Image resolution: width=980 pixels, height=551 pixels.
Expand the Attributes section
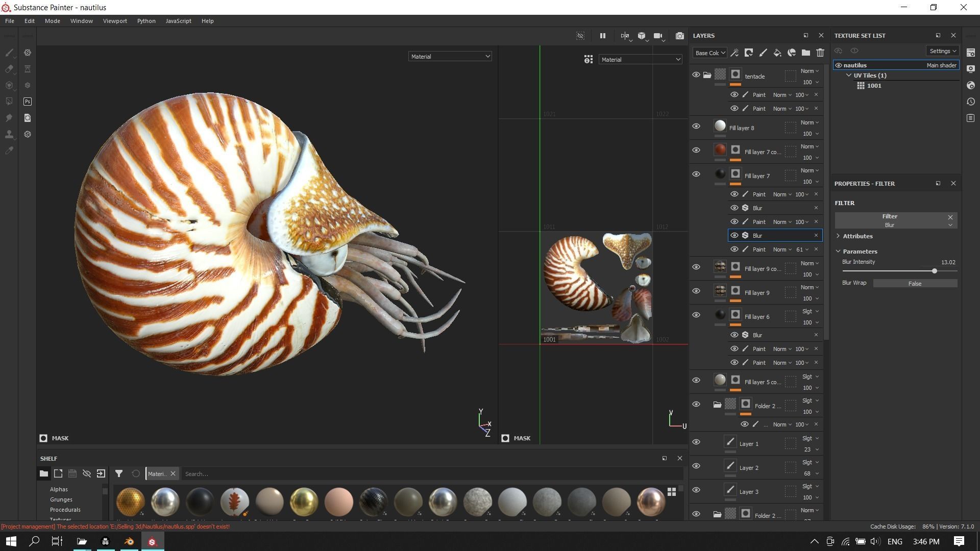click(x=838, y=236)
